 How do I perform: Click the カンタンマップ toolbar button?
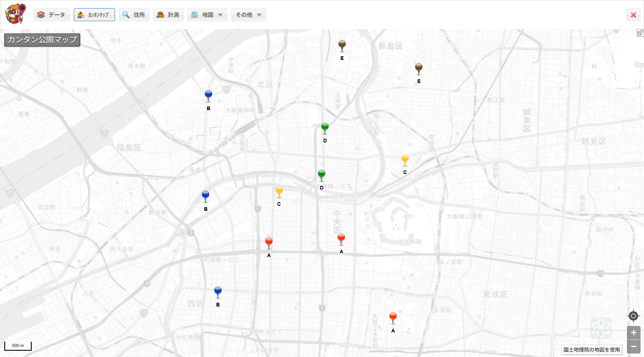click(94, 15)
